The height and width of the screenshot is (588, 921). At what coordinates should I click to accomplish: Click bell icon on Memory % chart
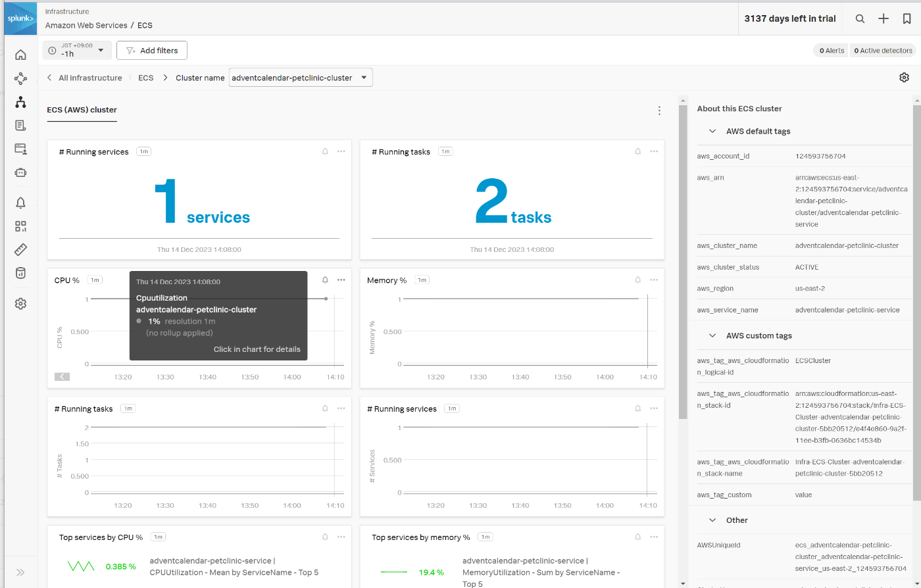[637, 280]
